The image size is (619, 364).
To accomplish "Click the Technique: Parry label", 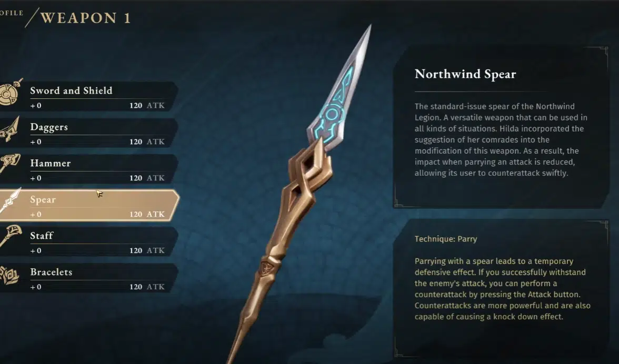I will tap(446, 239).
